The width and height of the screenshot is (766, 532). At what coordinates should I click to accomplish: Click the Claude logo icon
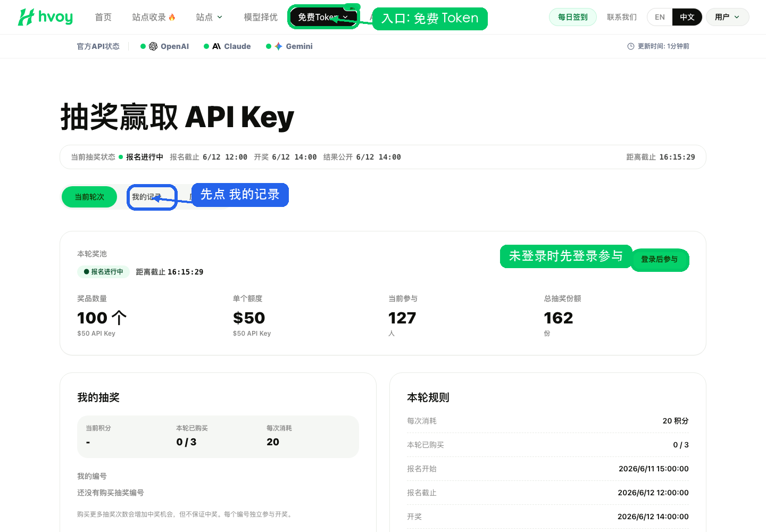(x=217, y=46)
